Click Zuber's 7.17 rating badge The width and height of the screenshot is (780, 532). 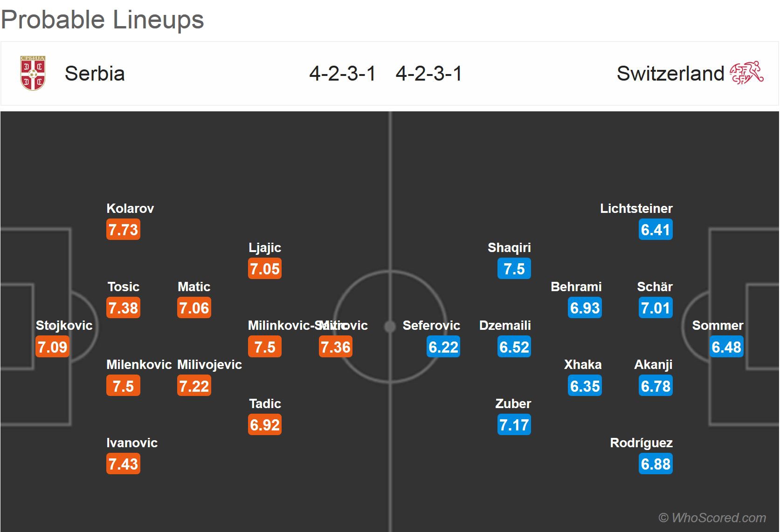(x=514, y=425)
